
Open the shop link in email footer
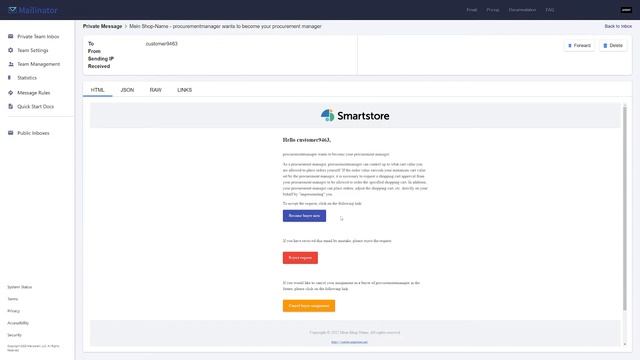tap(349, 342)
